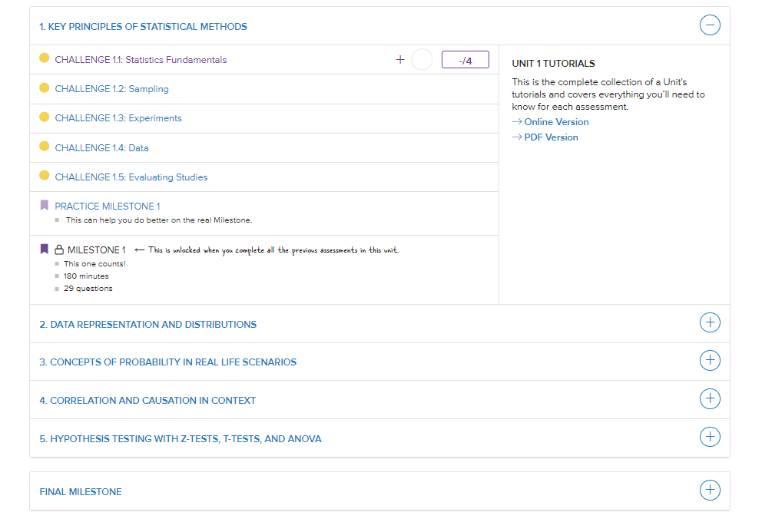Expand the Hypothesis Testing unit
This screenshot has height=532, width=762.
coord(710,437)
